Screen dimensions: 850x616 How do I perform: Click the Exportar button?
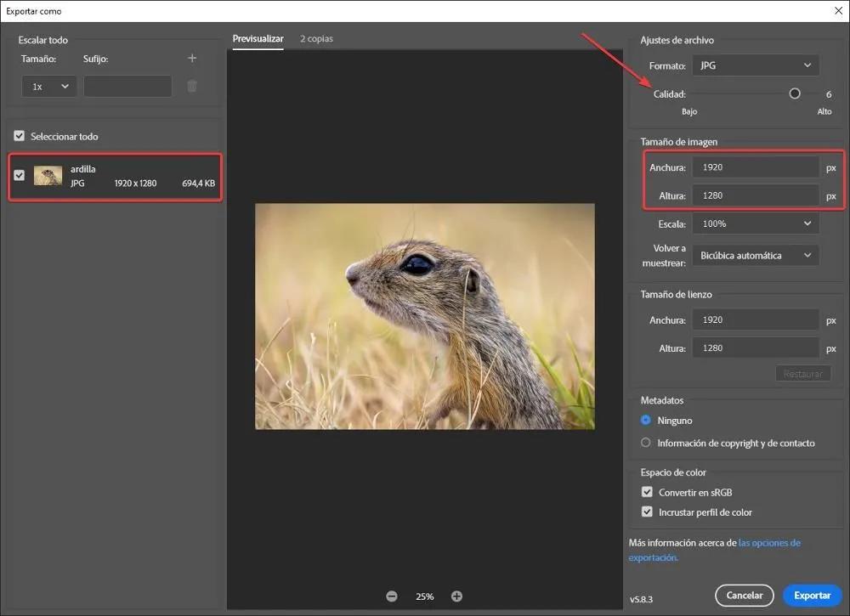tap(813, 595)
